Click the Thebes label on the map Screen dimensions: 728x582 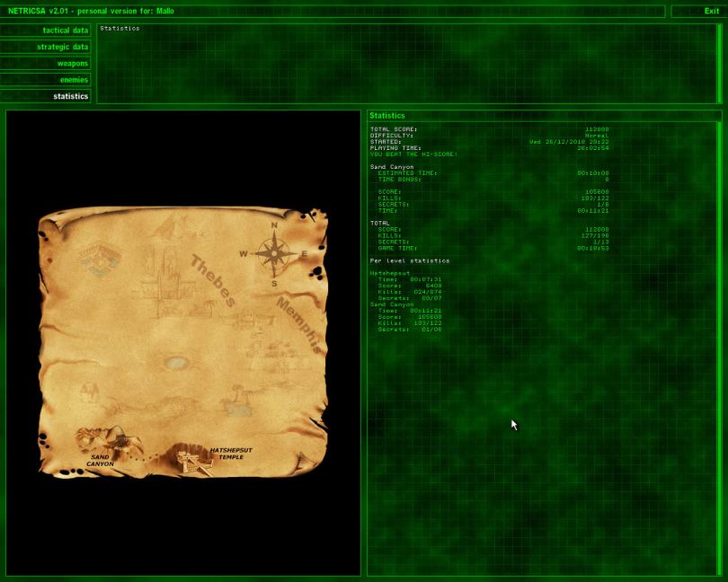click(x=212, y=281)
